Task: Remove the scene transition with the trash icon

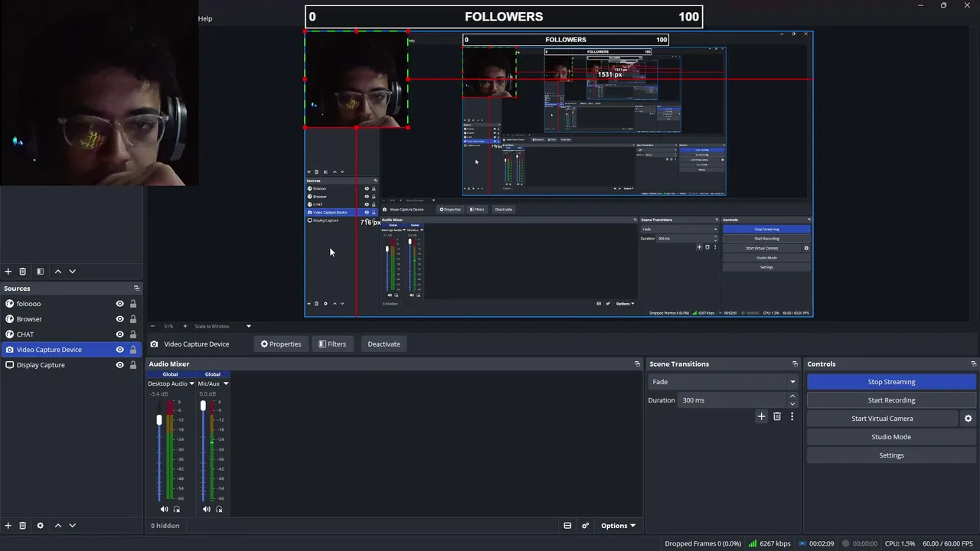Action: click(x=777, y=416)
